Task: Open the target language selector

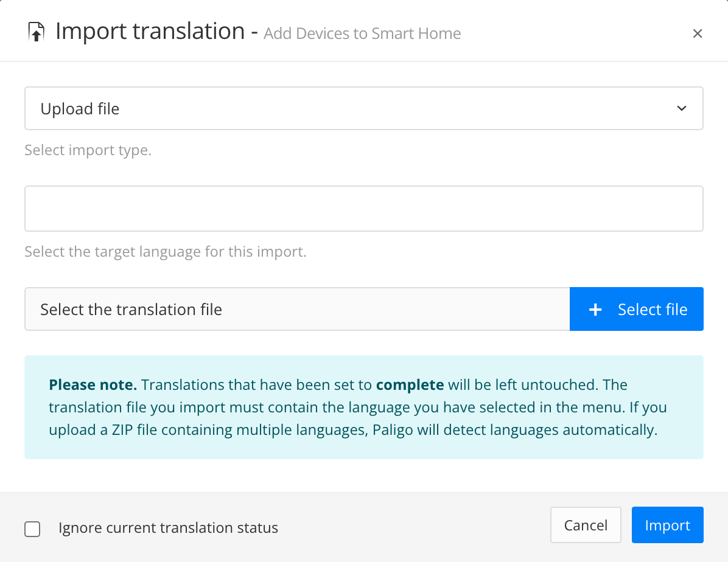Action: click(363, 208)
